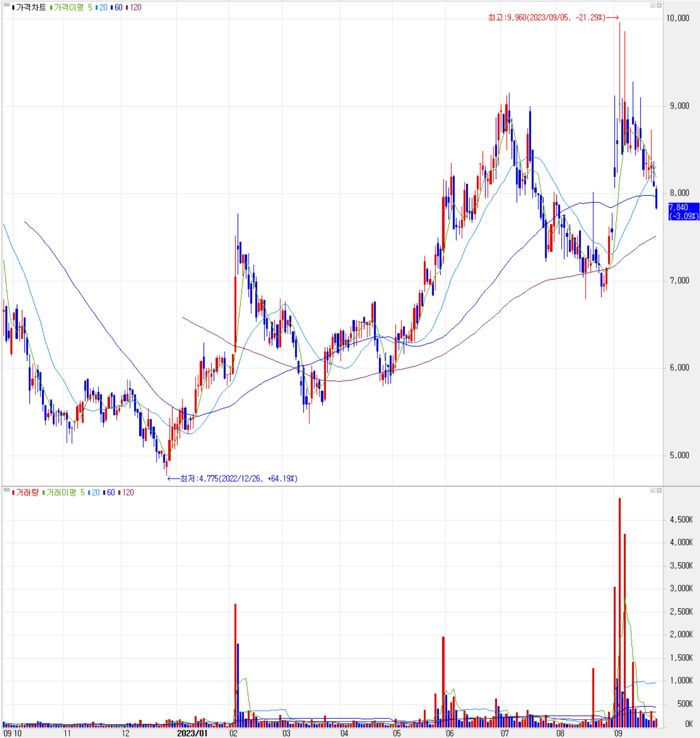The image size is (700, 738).
Task: Select the price 120-day moving average label
Action: pos(136,8)
